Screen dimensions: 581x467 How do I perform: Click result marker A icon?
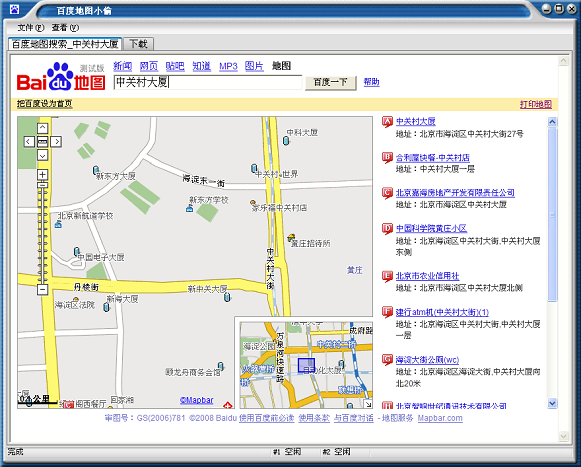tap(387, 122)
